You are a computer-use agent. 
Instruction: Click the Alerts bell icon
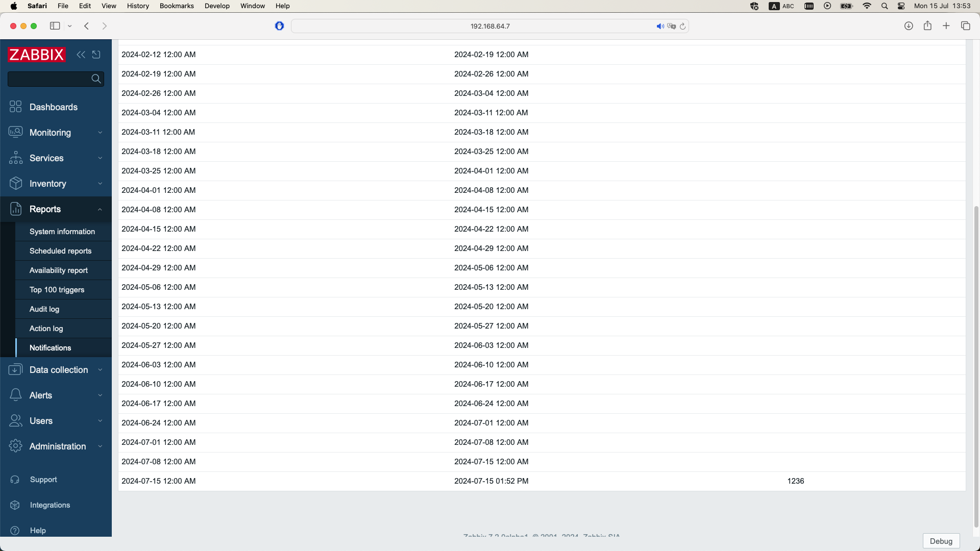16,395
